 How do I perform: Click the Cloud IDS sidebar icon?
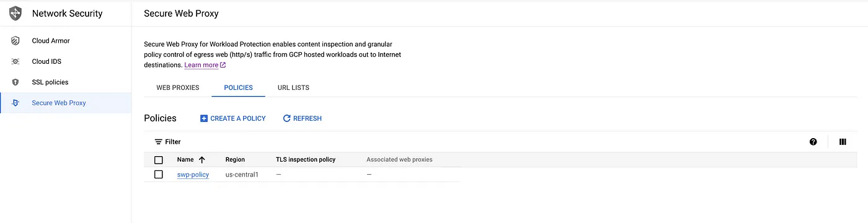click(x=15, y=61)
